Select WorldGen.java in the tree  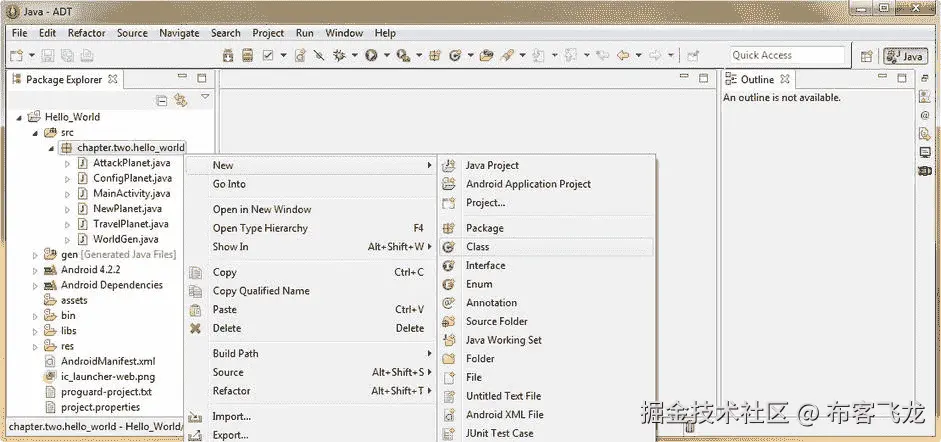tap(125, 239)
